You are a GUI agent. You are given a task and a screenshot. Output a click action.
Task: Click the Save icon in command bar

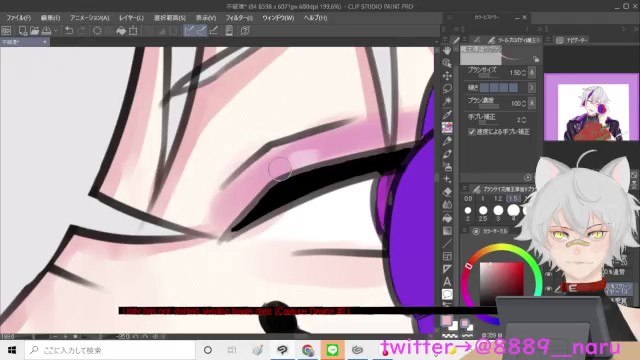(46, 31)
